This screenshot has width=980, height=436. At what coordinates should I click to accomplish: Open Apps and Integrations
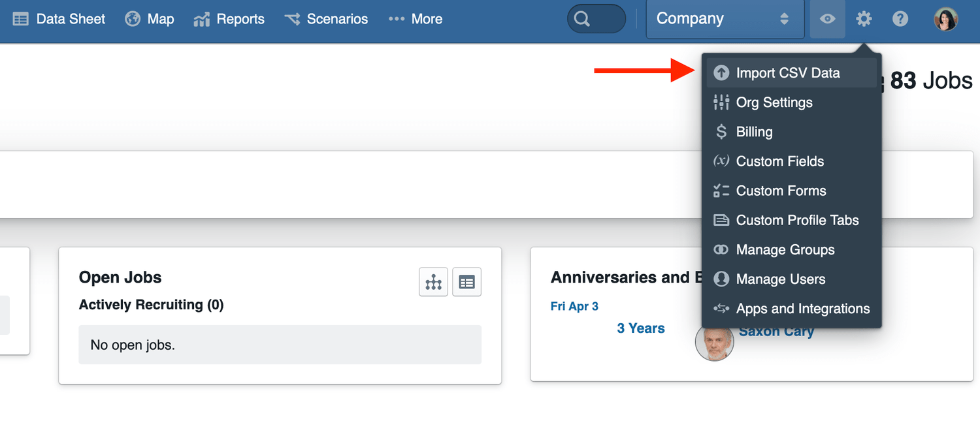pyautogui.click(x=802, y=309)
